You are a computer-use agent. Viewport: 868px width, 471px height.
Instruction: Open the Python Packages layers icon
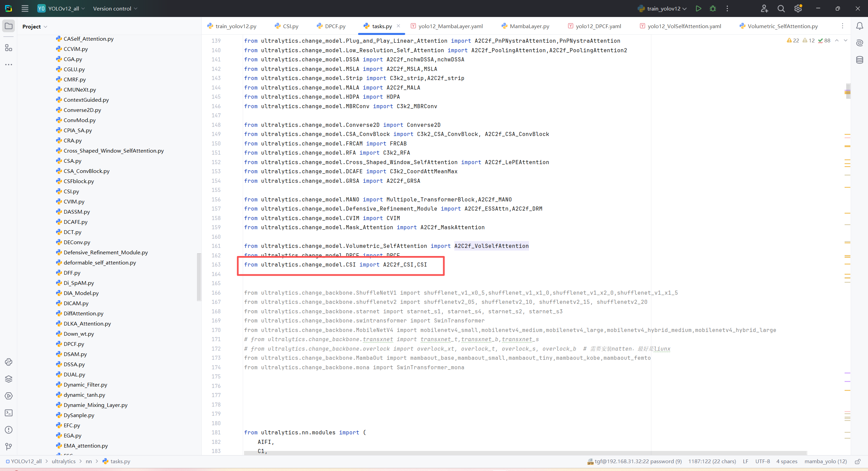pyautogui.click(x=8, y=379)
